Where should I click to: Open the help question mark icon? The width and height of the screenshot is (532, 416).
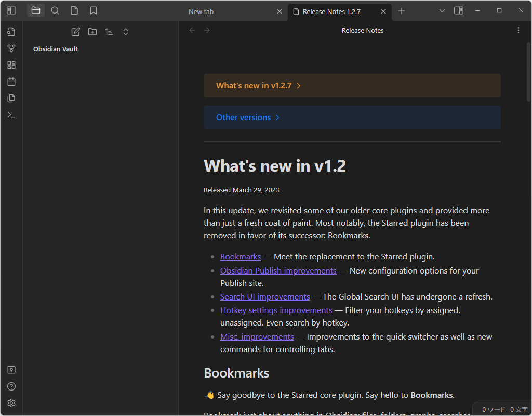tap(11, 386)
